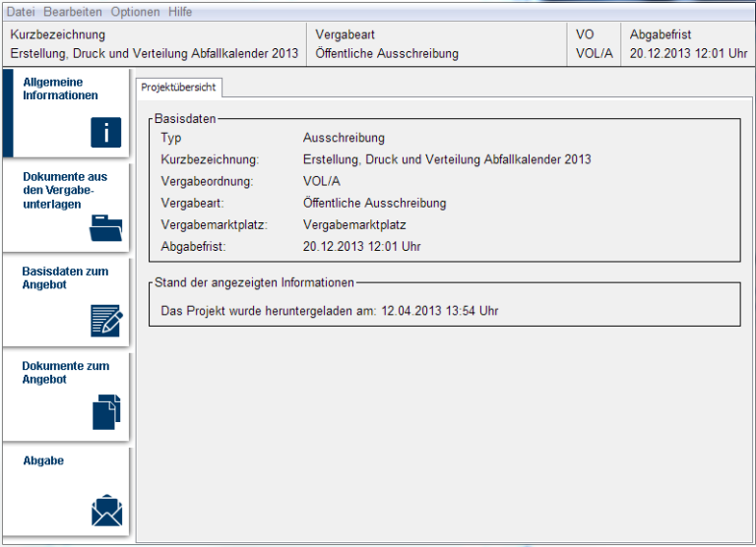The image size is (756, 547).
Task: Click the VOL/A value in the header
Action: click(594, 54)
